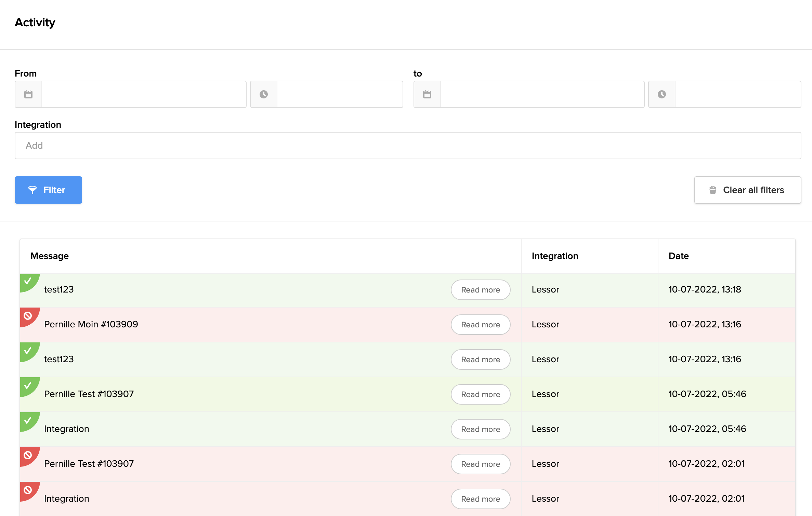Viewport: 812px width, 516px height.
Task: Focus the 'to' time input field
Action: click(738, 94)
